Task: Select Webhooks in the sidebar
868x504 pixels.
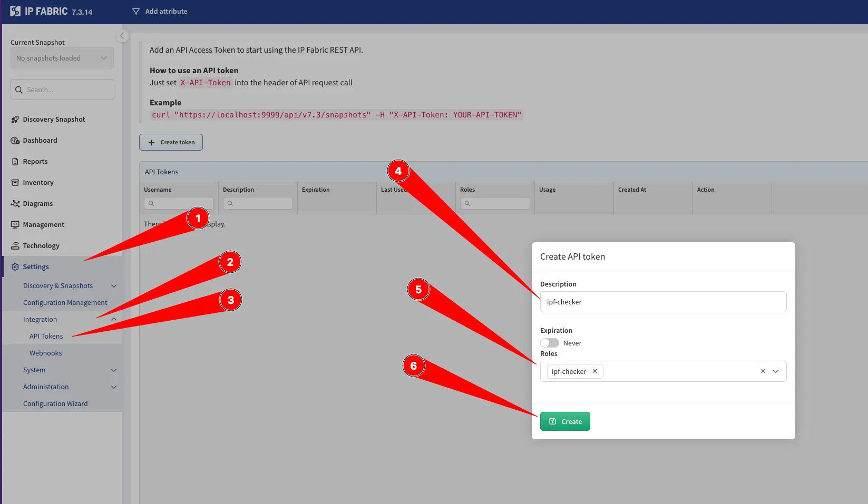Action: 46,353
